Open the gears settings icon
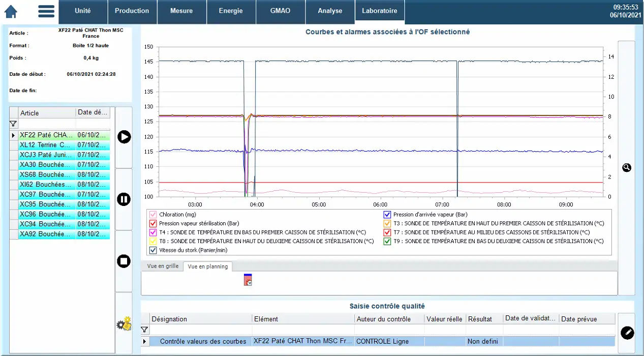644x356 pixels. [124, 323]
